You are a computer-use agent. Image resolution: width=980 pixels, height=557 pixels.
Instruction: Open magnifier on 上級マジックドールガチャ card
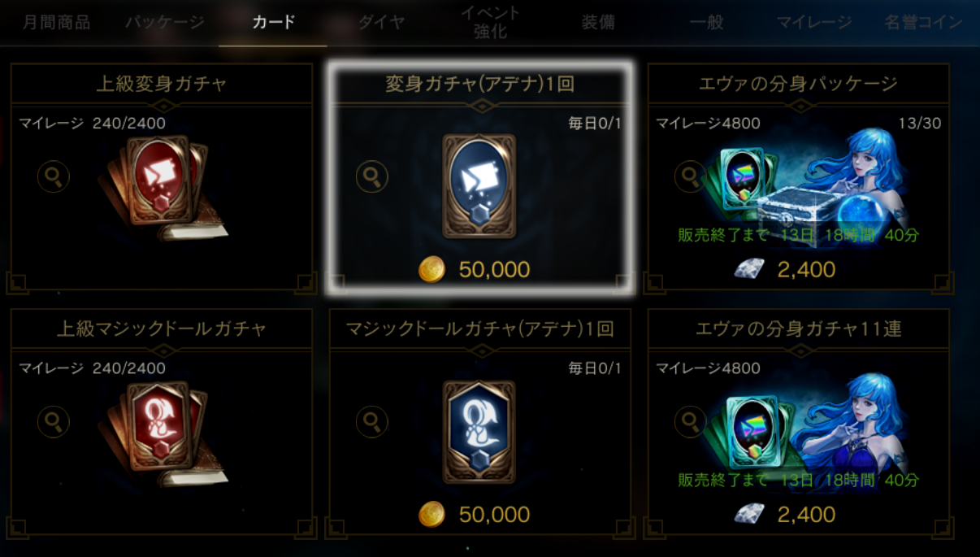pyautogui.click(x=54, y=421)
